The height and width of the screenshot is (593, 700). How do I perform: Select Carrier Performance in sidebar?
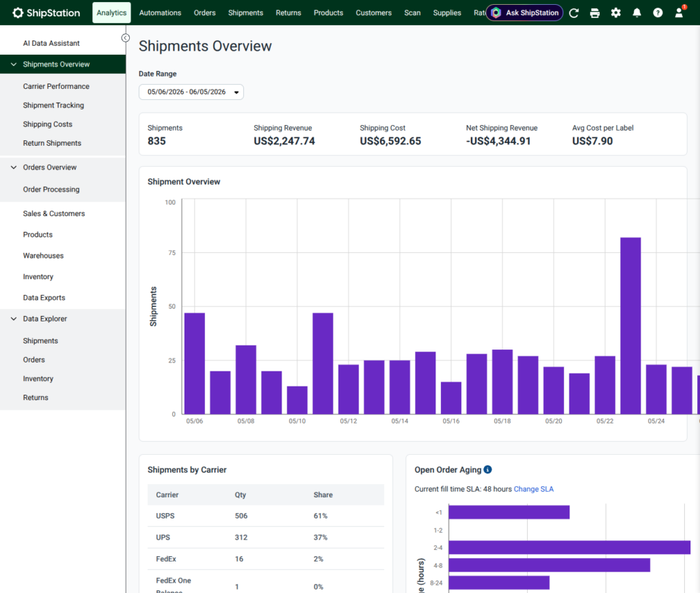[x=56, y=86]
